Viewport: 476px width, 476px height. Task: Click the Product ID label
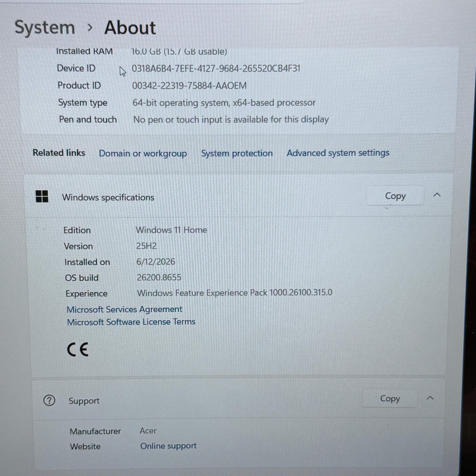[79, 85]
